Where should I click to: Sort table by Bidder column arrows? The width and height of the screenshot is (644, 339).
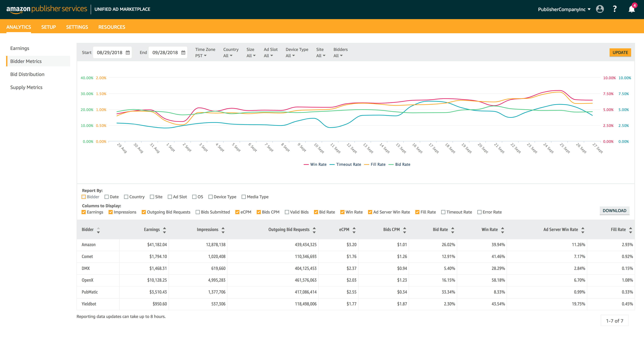coord(98,230)
